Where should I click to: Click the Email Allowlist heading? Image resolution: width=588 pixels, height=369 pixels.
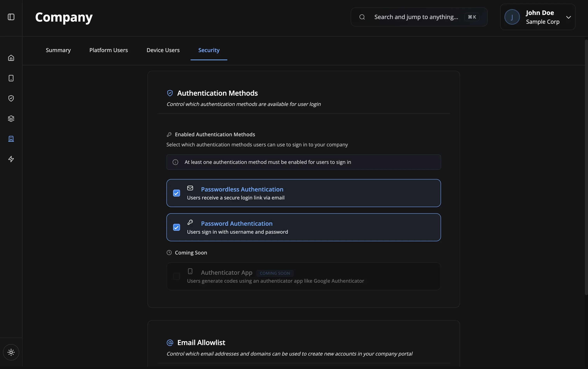(x=201, y=343)
